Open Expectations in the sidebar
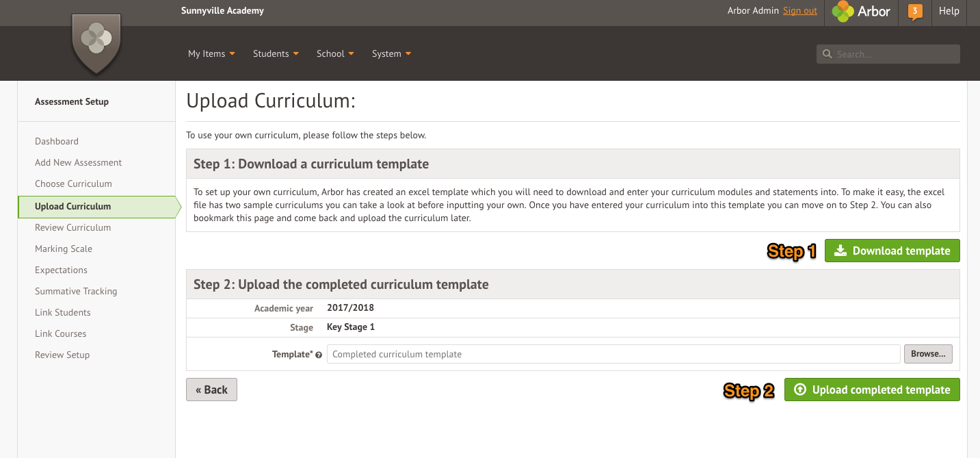 click(62, 270)
